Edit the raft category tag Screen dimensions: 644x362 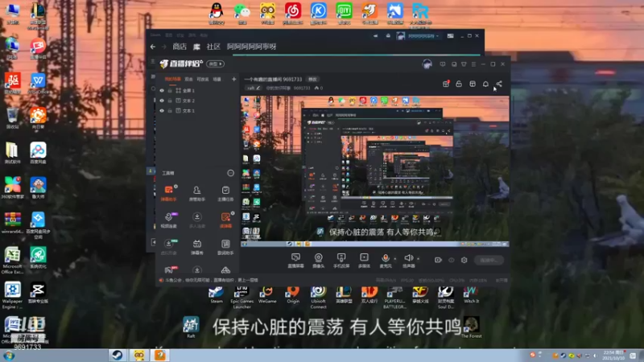click(253, 88)
